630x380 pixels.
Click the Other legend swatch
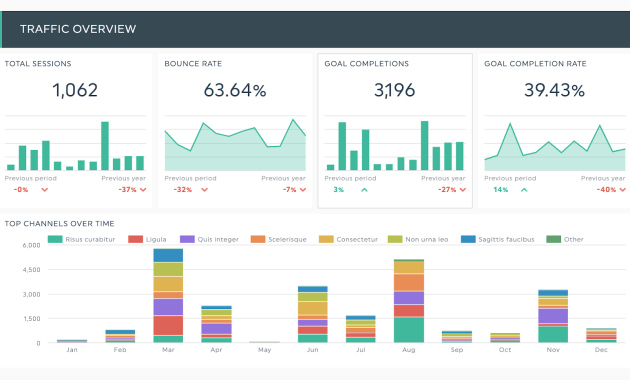click(554, 239)
